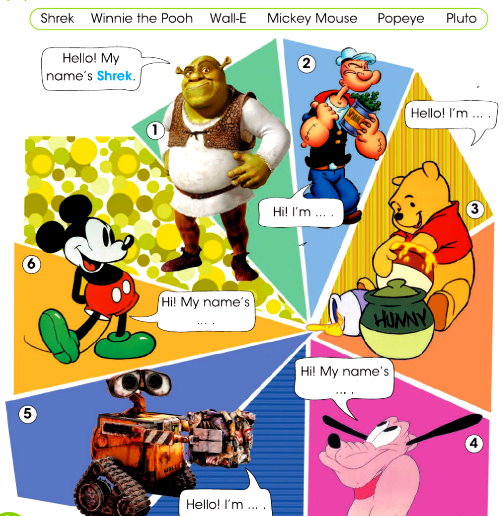The height and width of the screenshot is (516, 503).
Task: Select Popeye in the word bank
Action: coord(401,19)
